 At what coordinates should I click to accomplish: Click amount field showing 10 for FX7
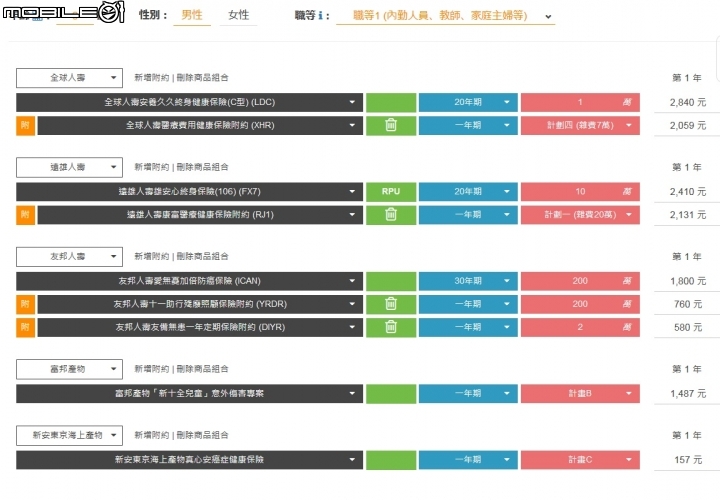point(580,192)
